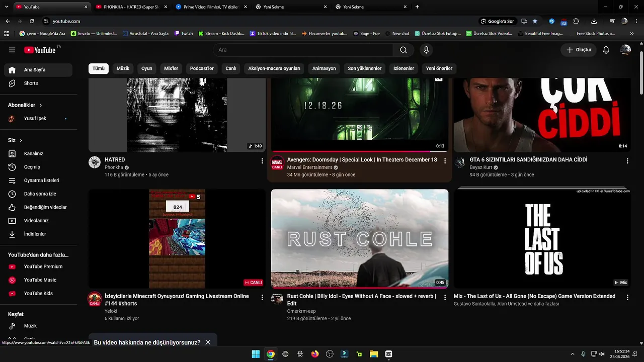644x362 pixels.
Task: Show hidden system tray icons
Action: point(572,354)
